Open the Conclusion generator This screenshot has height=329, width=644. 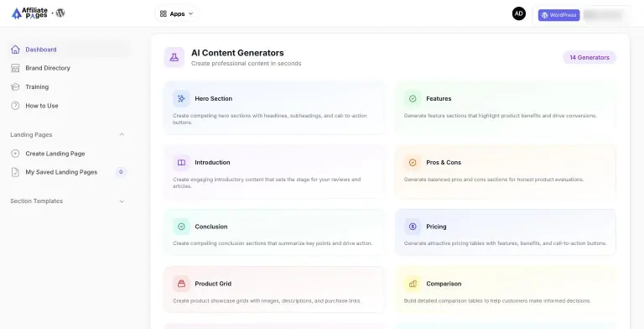[x=274, y=232]
